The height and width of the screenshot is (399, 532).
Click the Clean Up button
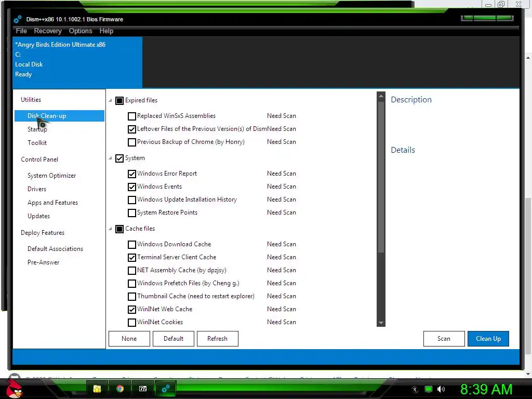coord(488,339)
